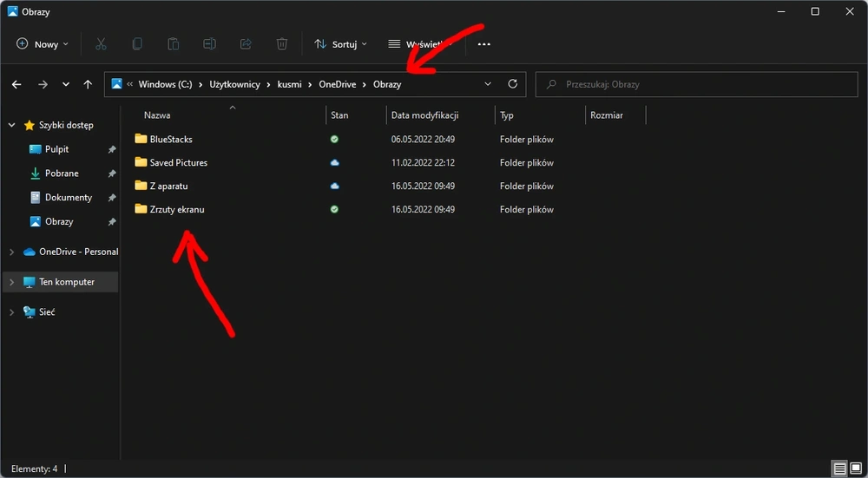Viewport: 868px width, 478px height.
Task: Click the Rename icon in toolbar
Action: tap(209, 44)
